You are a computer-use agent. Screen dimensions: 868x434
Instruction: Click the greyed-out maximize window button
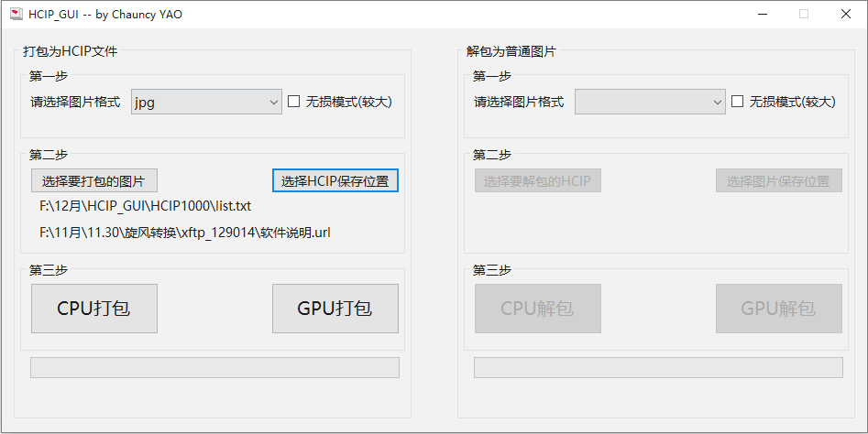[804, 14]
